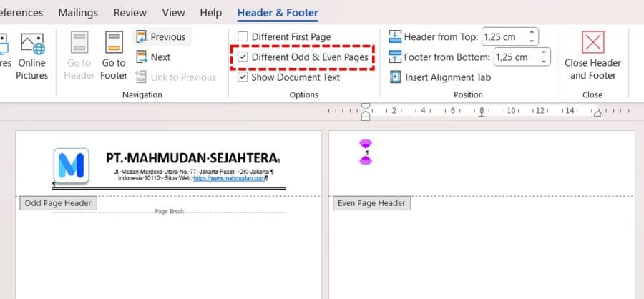Click the first line indent marker on ruler

pos(366,107)
